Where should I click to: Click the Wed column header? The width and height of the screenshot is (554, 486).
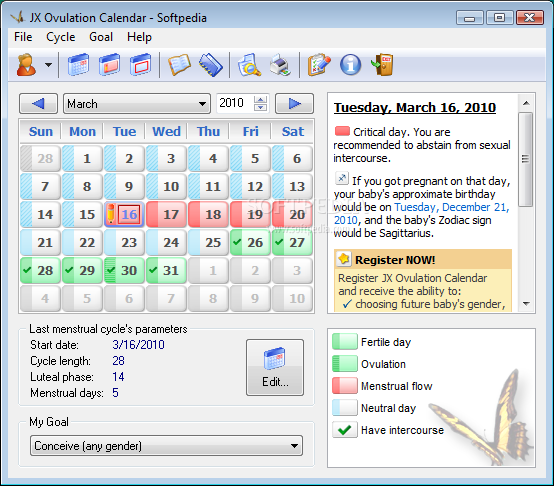[166, 131]
